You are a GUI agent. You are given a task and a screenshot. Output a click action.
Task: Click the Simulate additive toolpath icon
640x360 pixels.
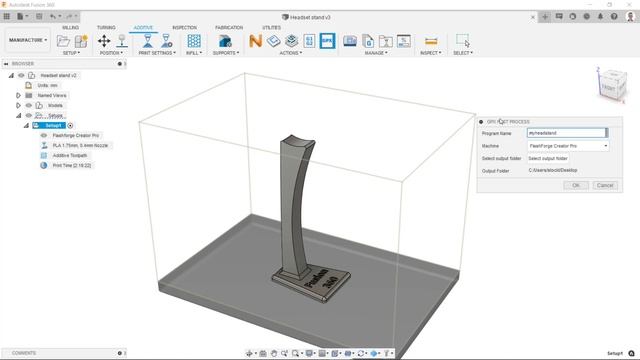[x=291, y=41]
